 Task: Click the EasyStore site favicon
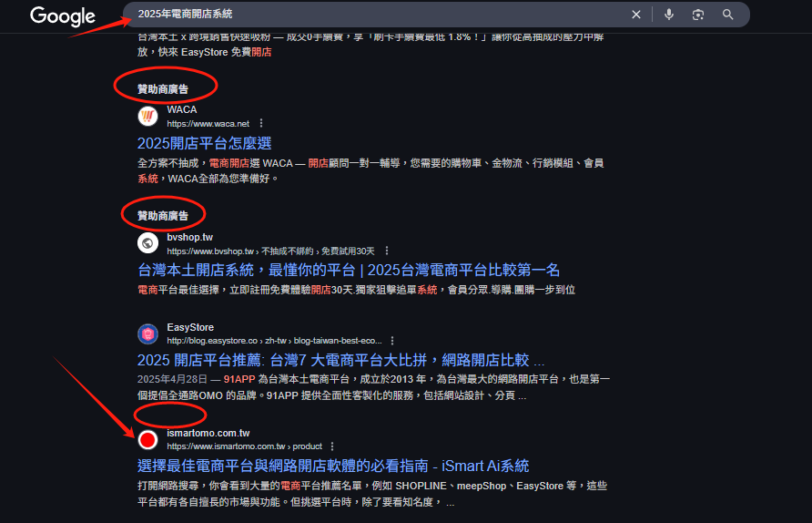pyautogui.click(x=147, y=333)
